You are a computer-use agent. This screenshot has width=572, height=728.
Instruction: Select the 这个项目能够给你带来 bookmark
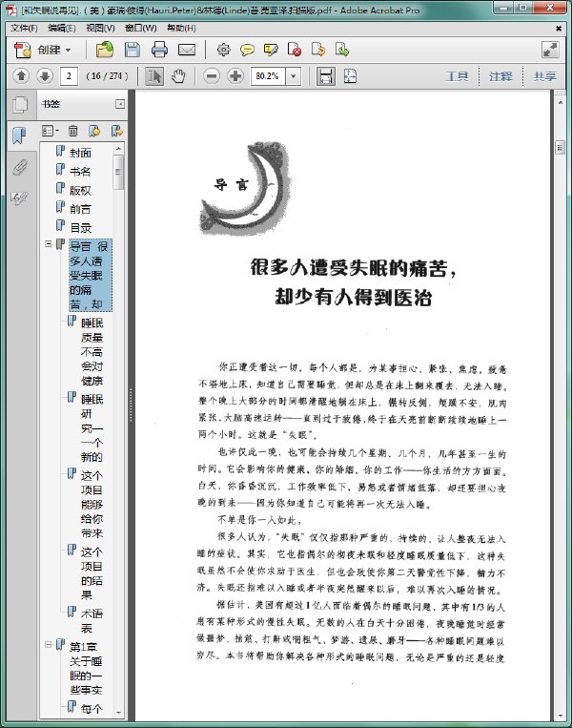coord(92,504)
